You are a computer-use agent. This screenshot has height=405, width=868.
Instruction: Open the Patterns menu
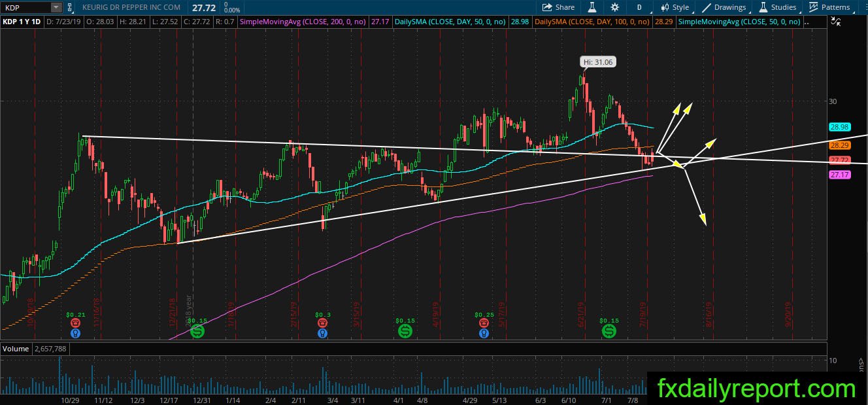829,7
